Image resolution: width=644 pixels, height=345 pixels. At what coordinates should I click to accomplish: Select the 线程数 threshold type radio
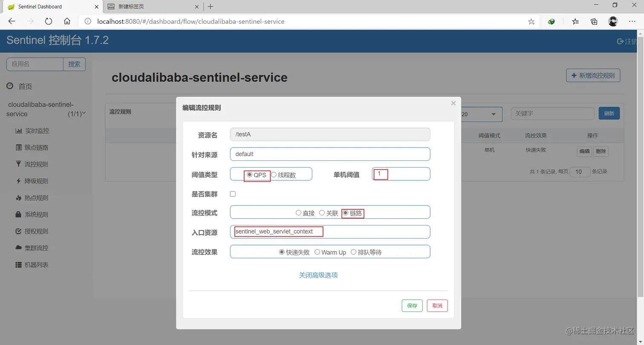point(274,174)
